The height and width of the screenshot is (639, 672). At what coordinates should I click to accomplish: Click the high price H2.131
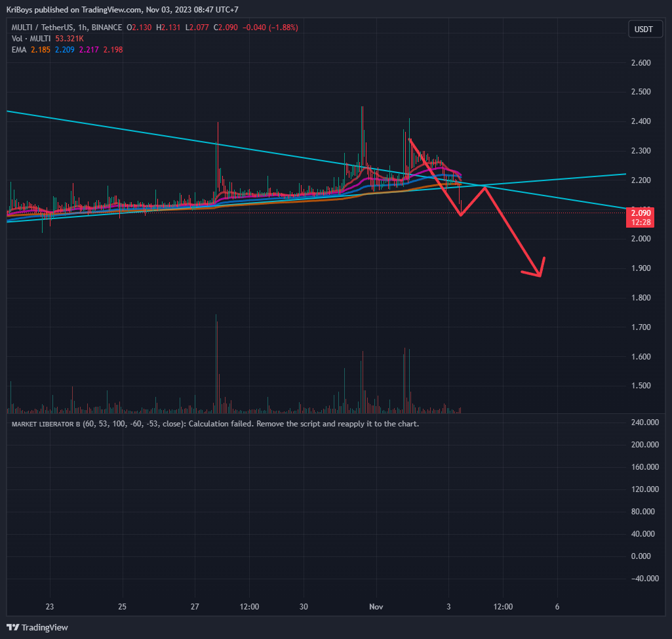click(x=168, y=28)
